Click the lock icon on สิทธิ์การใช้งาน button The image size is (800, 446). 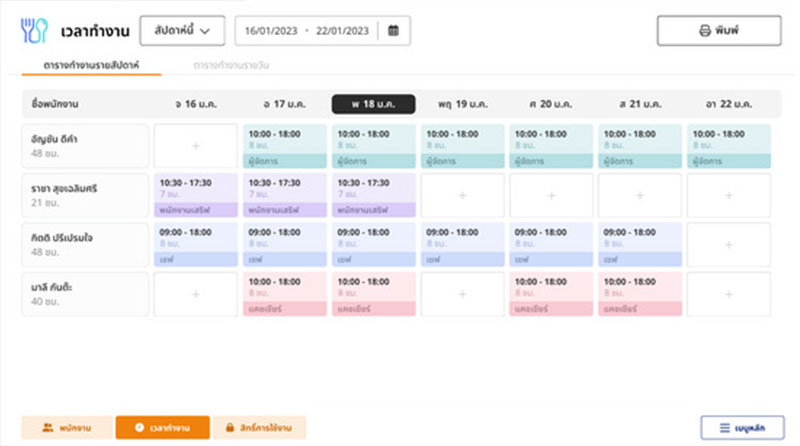pyautogui.click(x=230, y=427)
